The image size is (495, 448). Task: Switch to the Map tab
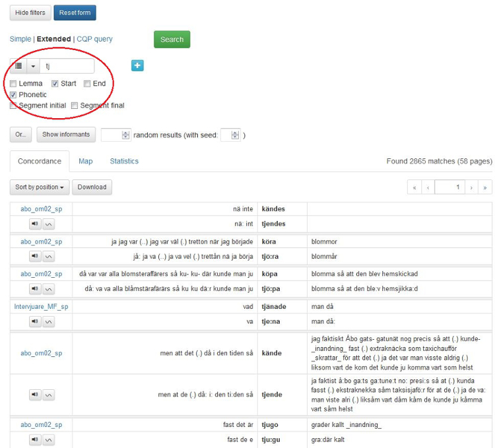(x=85, y=161)
